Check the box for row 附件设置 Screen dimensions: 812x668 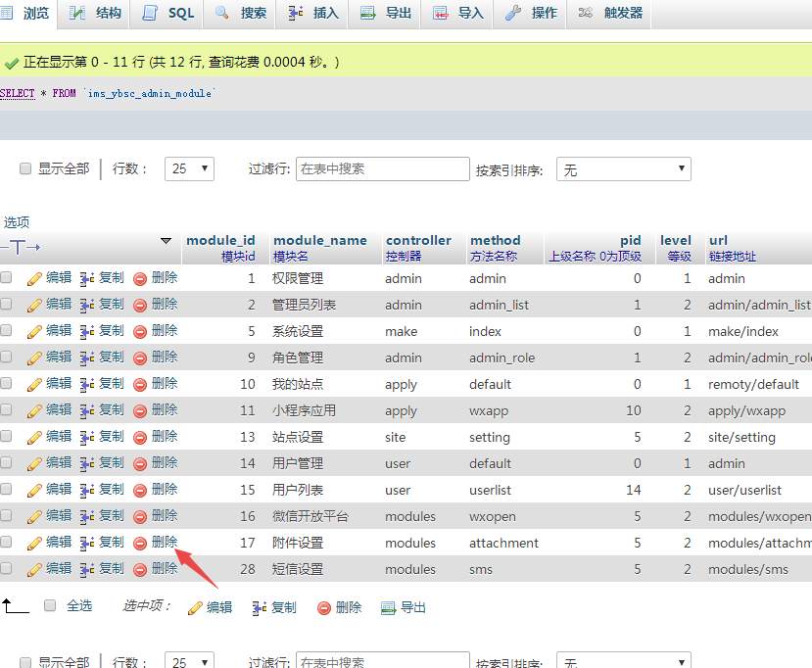[6, 542]
